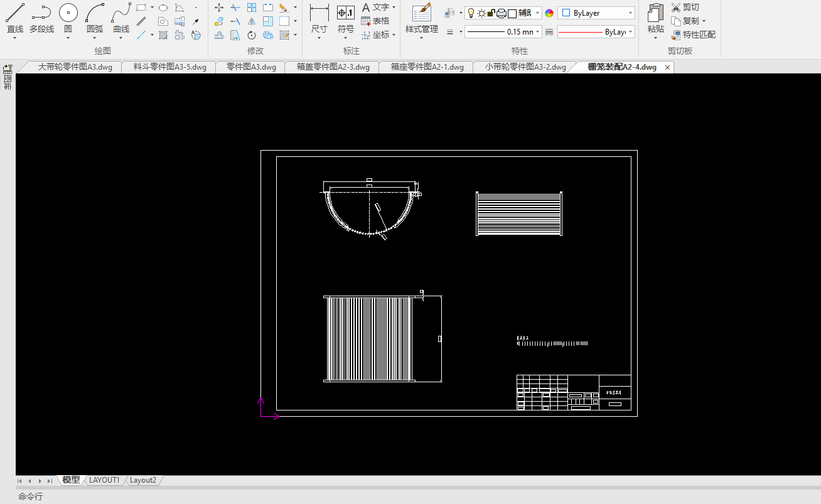
Task: Switch to the 箱盖零件图A2-3.dwg tab
Action: [333, 67]
